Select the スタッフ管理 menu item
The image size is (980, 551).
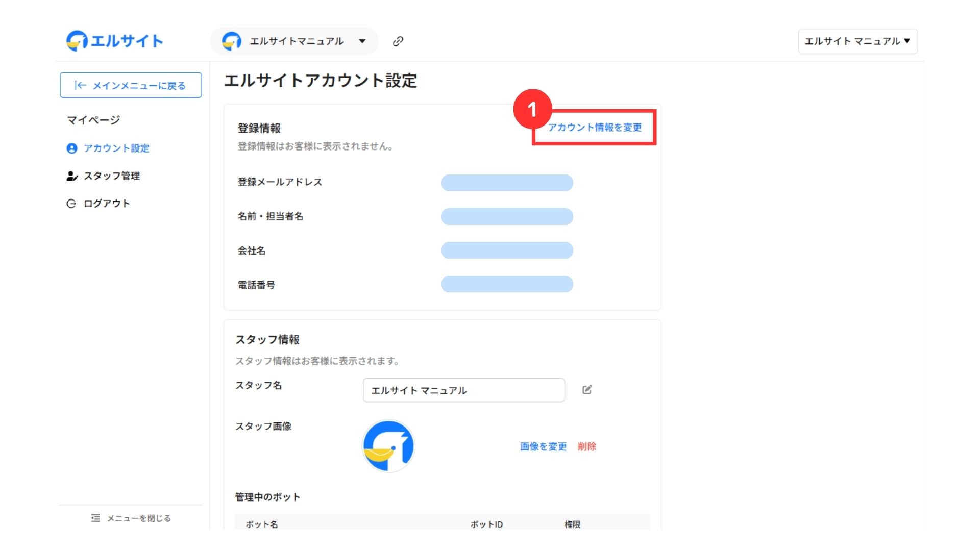[x=112, y=176]
